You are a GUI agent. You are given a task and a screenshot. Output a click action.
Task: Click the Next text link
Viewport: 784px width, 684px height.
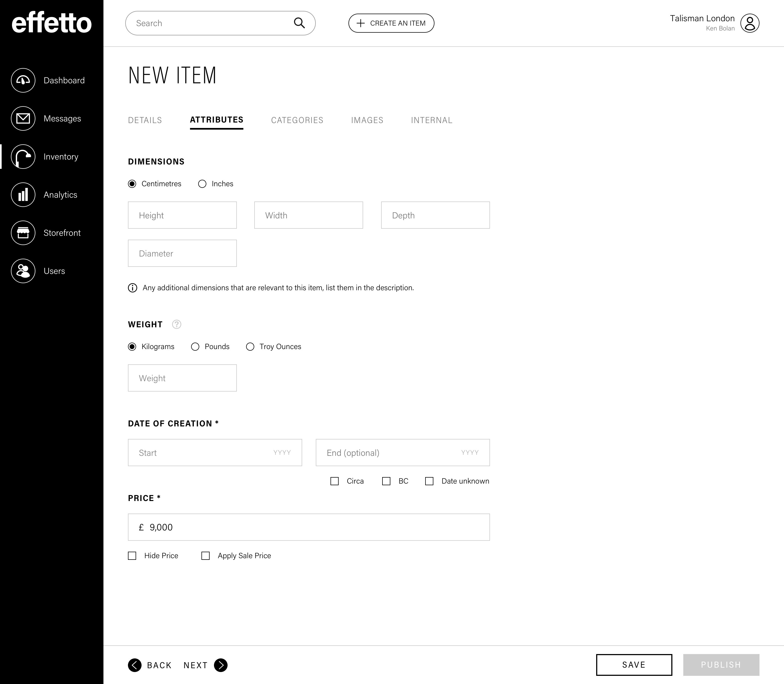(196, 666)
